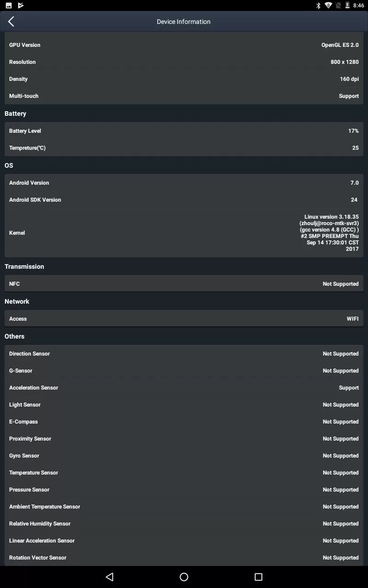Tap the 8:46 status bar clock
Screen dimensions: 368x588
tap(358, 6)
